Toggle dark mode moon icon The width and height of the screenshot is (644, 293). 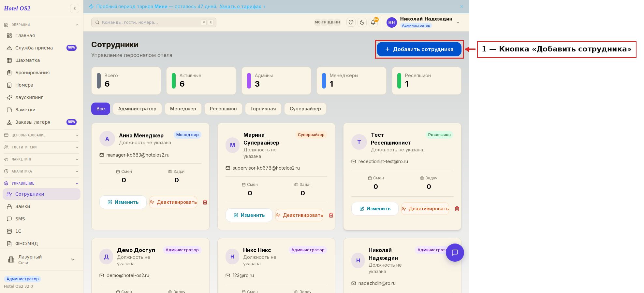[362, 22]
